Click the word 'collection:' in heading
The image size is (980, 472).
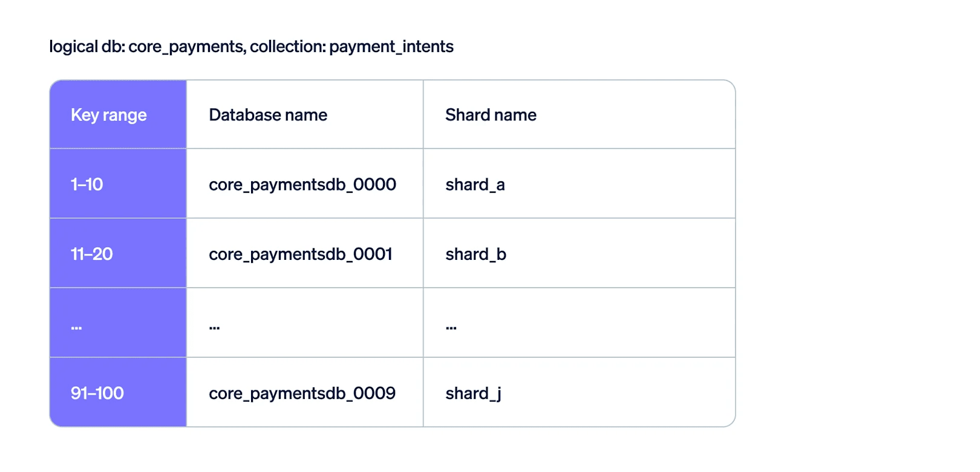(287, 47)
